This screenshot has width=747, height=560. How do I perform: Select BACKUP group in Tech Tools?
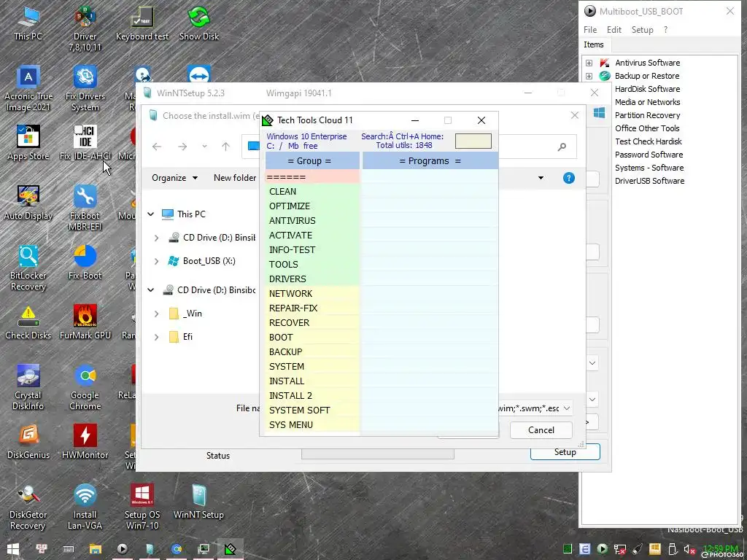(x=312, y=352)
